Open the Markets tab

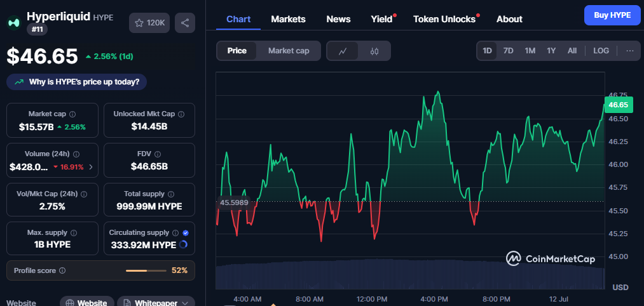(x=289, y=19)
